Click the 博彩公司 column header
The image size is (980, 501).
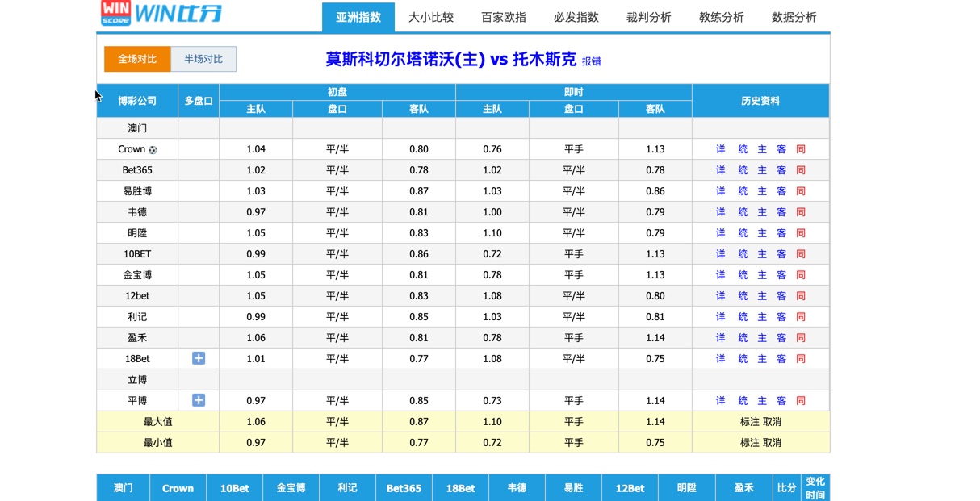137,101
